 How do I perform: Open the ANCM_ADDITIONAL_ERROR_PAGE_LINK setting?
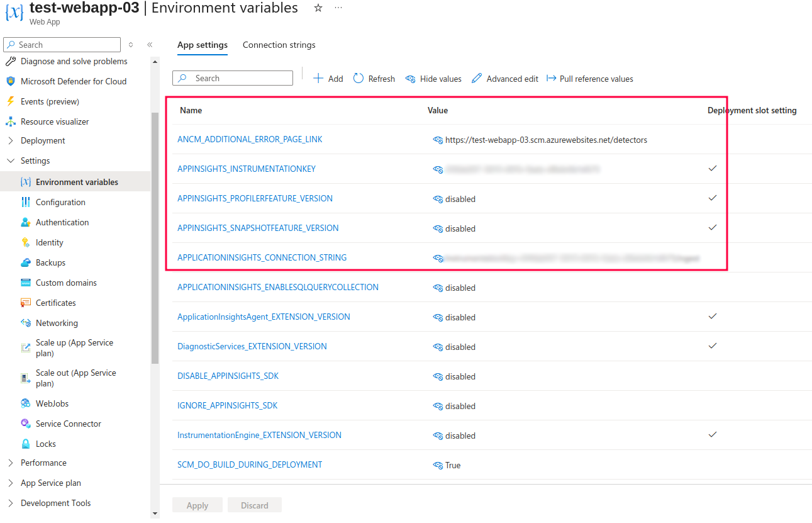point(250,139)
